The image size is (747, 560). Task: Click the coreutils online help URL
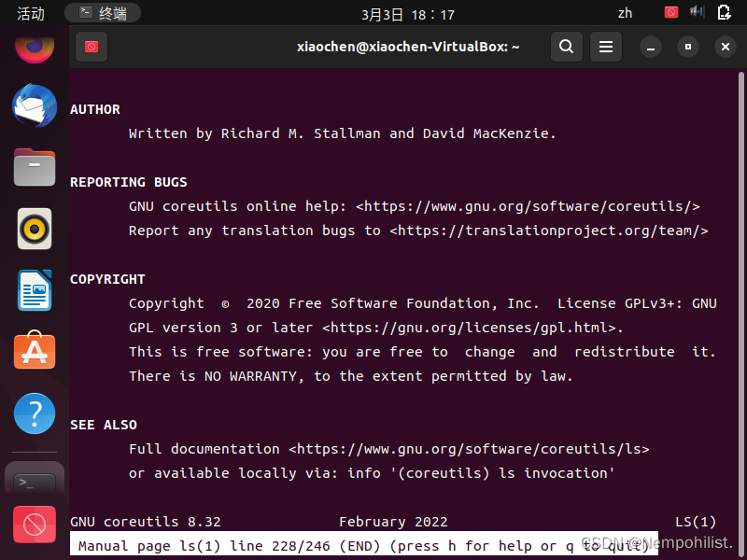point(528,206)
